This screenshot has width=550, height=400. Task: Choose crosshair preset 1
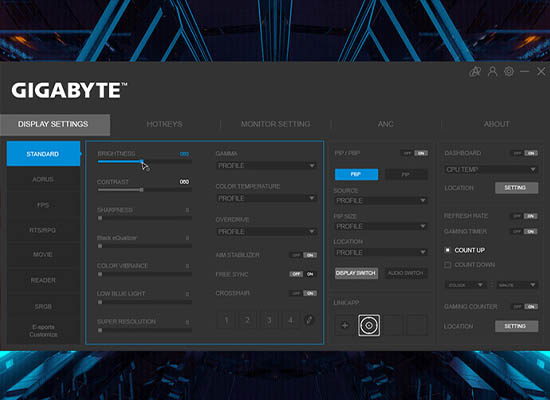pyautogui.click(x=227, y=320)
